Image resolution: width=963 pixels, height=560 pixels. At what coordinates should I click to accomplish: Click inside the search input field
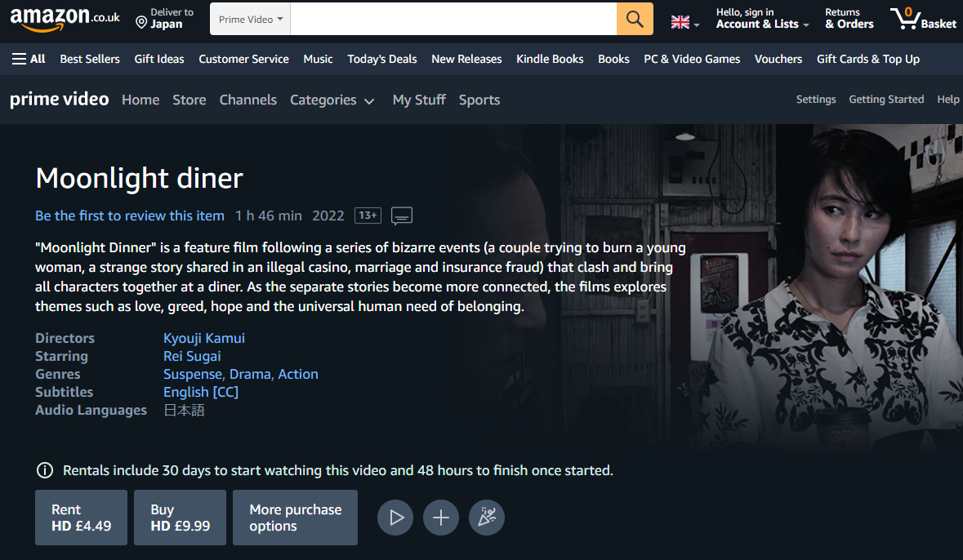tap(453, 19)
